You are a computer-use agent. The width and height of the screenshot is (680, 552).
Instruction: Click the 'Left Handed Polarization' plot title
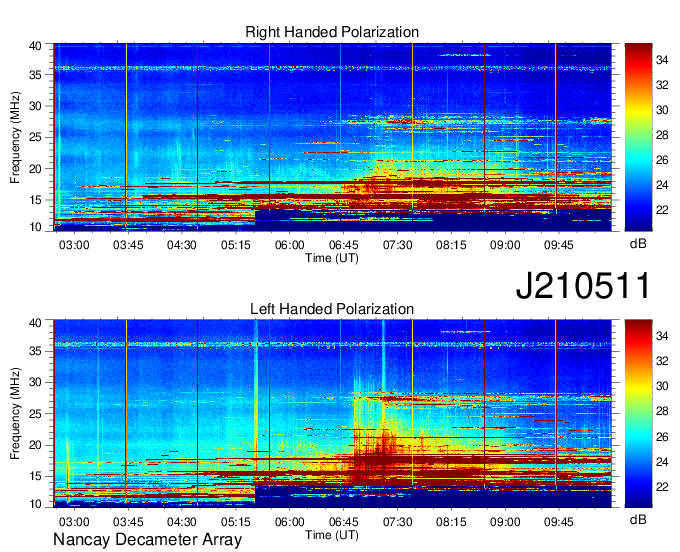[x=332, y=309]
